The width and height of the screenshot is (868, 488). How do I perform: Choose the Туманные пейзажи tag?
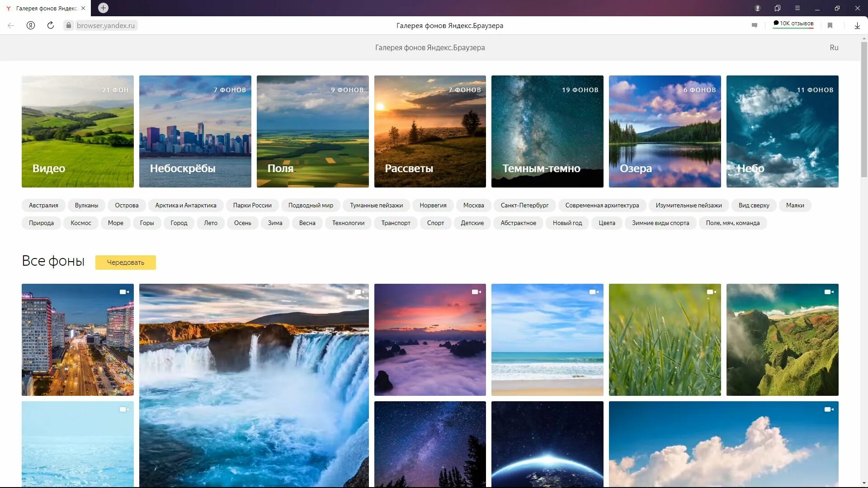[x=376, y=205]
